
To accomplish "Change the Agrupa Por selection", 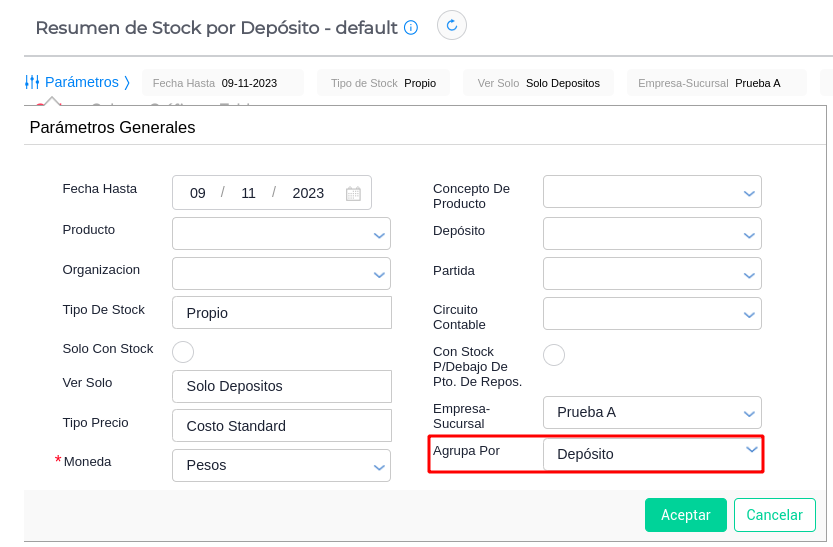I will click(x=652, y=454).
